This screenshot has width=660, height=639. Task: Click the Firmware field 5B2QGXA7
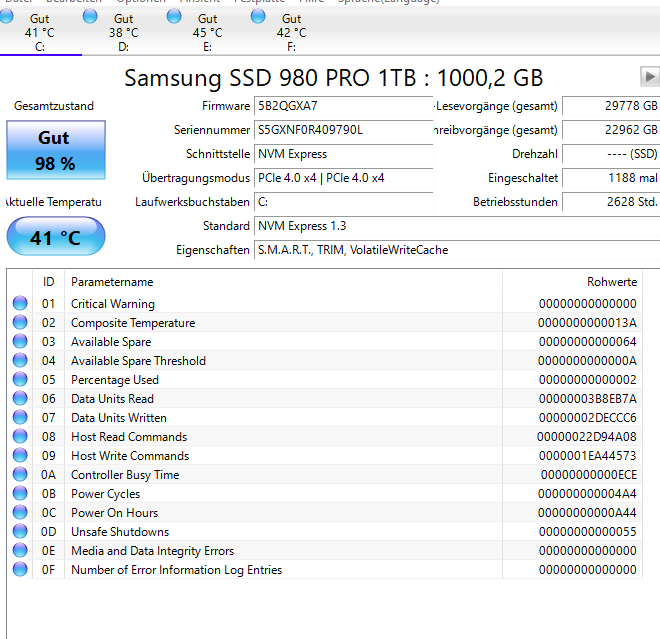pos(343,106)
